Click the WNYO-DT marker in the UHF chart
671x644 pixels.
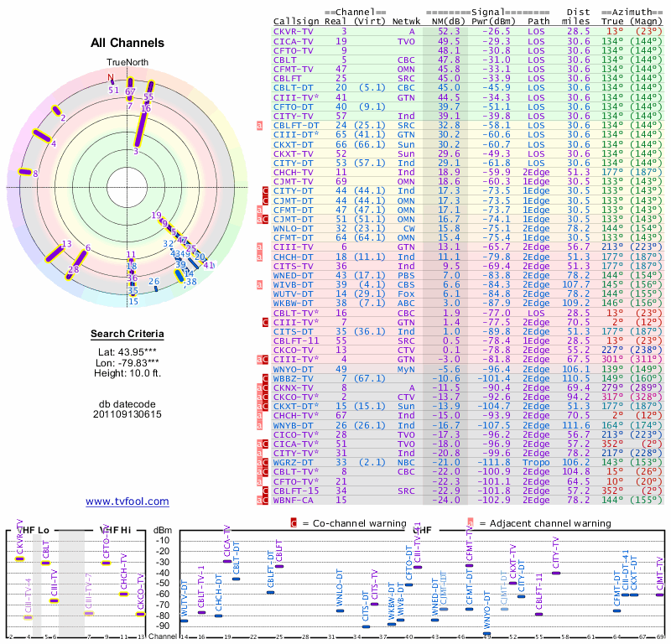pos(486,634)
